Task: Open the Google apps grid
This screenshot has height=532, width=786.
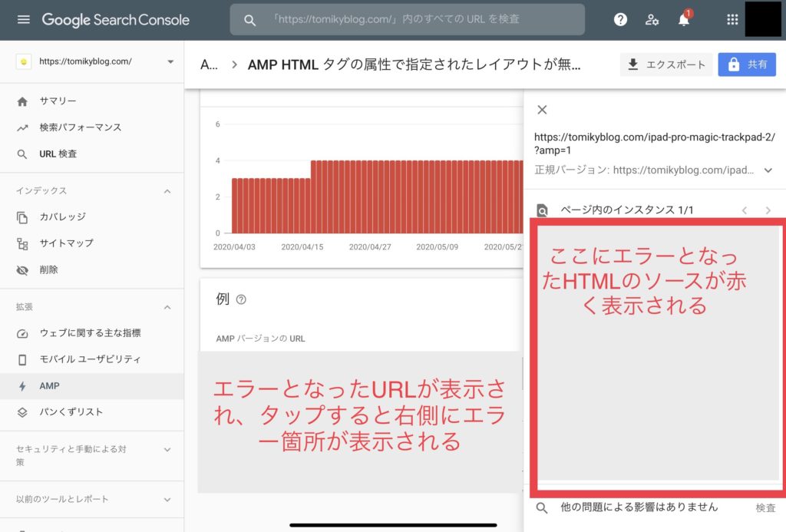Action: pos(732,19)
